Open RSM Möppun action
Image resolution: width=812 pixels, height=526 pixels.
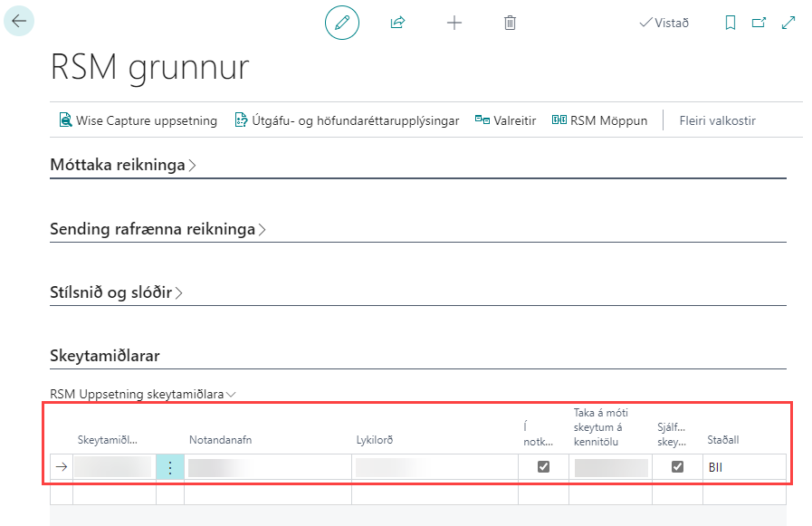click(599, 120)
